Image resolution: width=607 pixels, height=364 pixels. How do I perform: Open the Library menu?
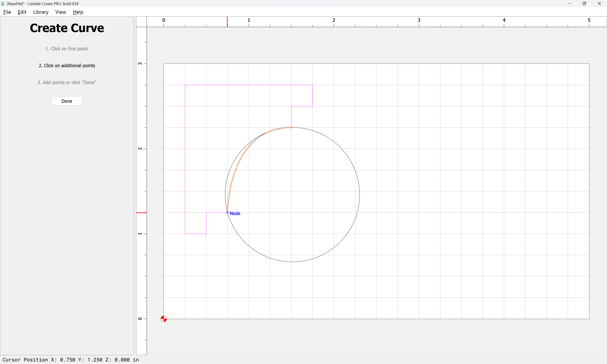(x=41, y=12)
